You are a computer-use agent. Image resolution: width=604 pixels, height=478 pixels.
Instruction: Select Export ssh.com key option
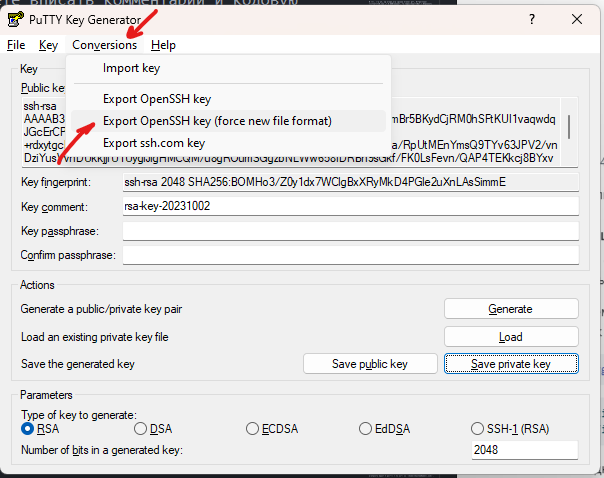click(153, 143)
